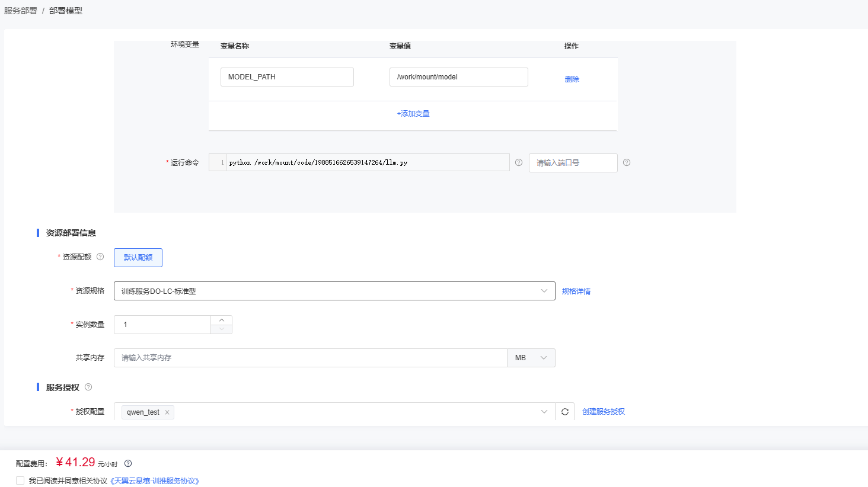Click refresh icon for authorization config
The height and width of the screenshot is (487, 868).
[x=565, y=412]
